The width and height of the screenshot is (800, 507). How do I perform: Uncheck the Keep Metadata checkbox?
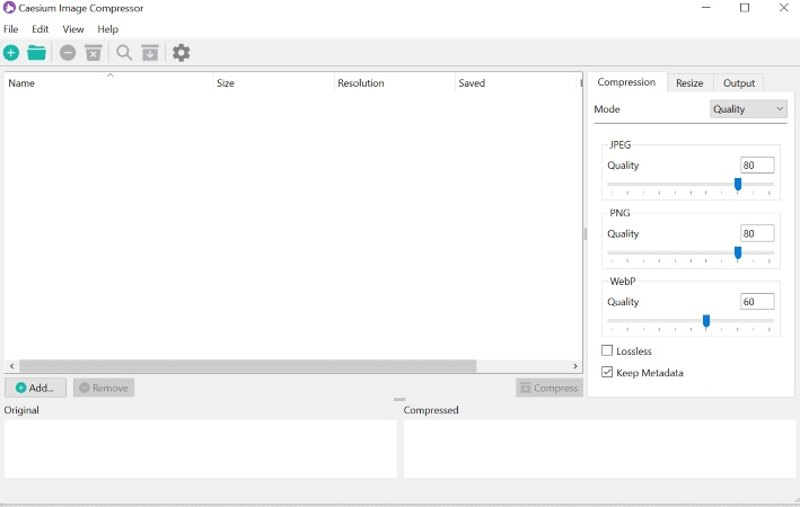click(607, 372)
